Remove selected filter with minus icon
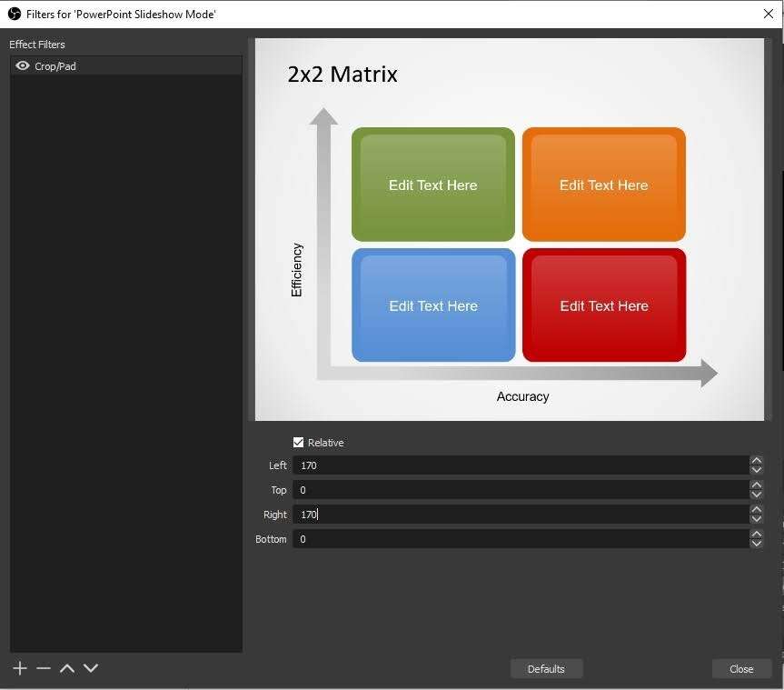The height and width of the screenshot is (690, 784). coord(44,668)
